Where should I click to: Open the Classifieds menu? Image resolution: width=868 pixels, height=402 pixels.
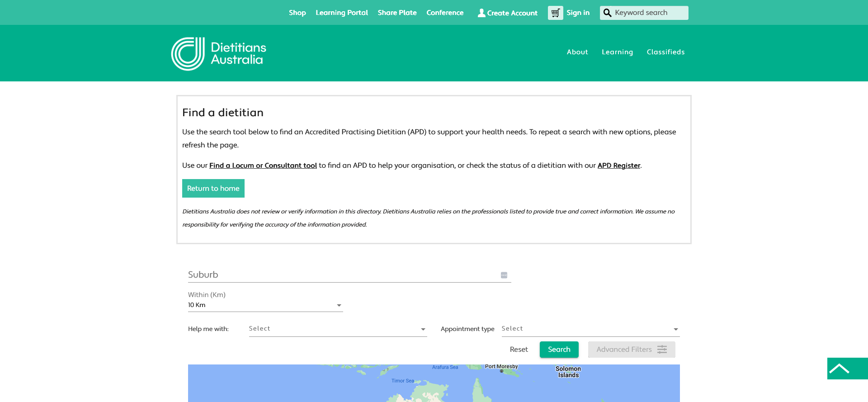(x=665, y=52)
